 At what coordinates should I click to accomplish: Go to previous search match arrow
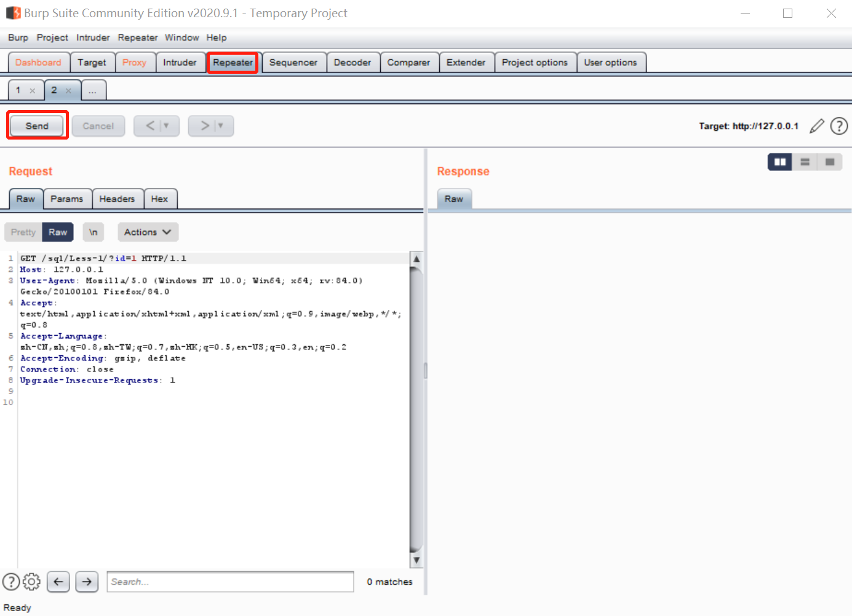click(x=58, y=582)
